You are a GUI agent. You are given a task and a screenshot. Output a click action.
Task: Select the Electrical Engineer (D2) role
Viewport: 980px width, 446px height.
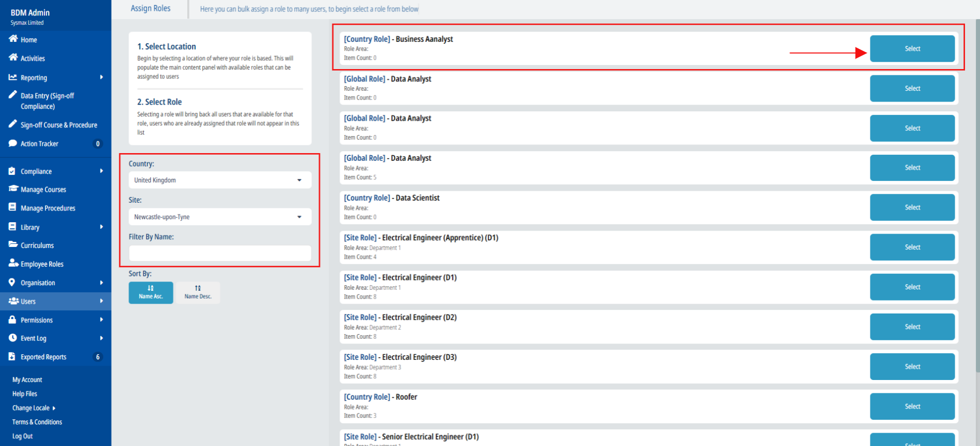click(x=912, y=326)
